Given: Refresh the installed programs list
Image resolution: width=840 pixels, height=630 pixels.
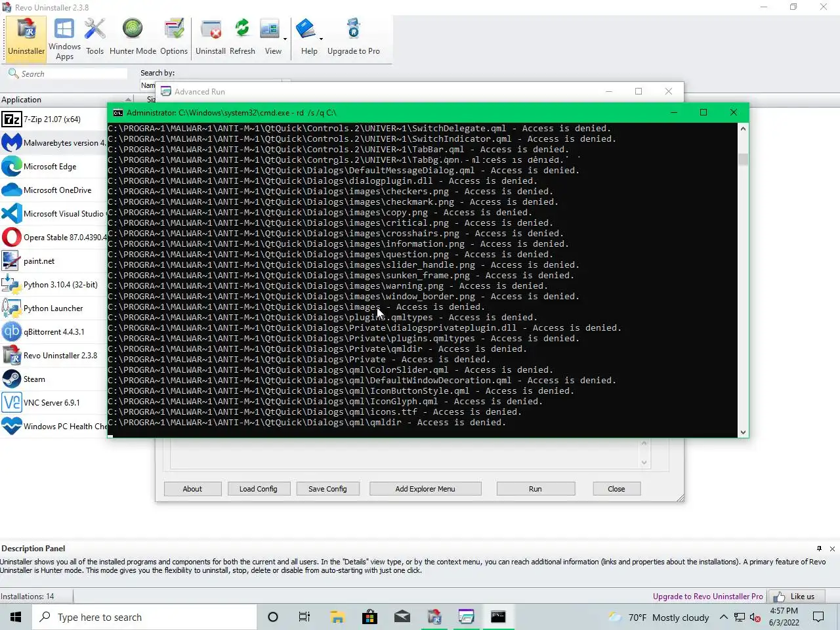Looking at the screenshot, I should 242,38.
